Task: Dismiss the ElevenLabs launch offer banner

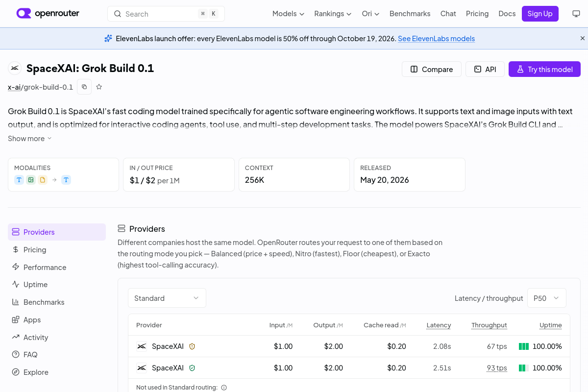Action: point(583,38)
